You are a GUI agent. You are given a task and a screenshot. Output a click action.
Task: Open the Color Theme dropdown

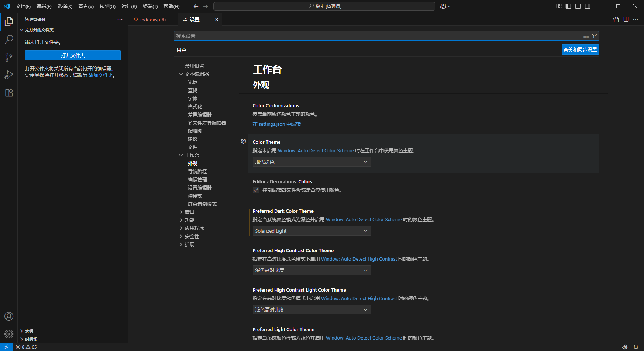click(x=311, y=162)
